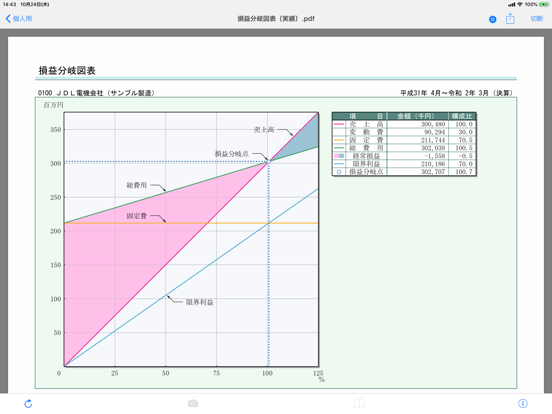Image resolution: width=552 pixels, height=414 pixels.
Task: Tap the 経常損益 amount -1,558
Action: click(435, 156)
